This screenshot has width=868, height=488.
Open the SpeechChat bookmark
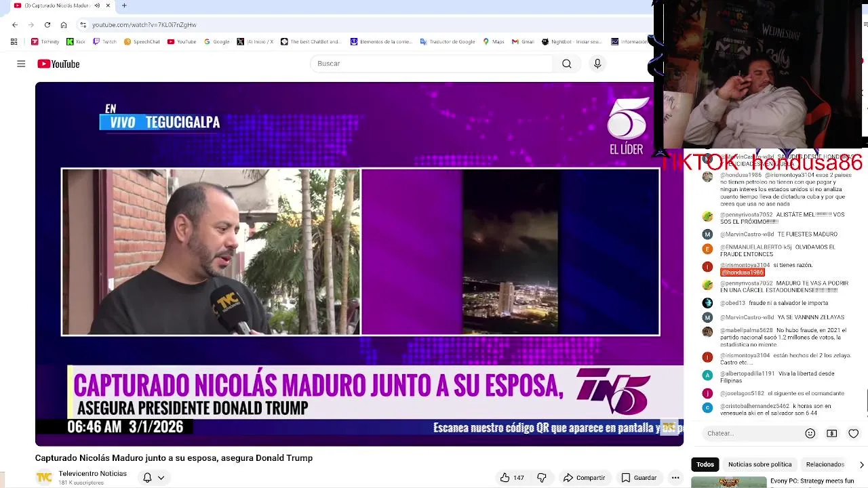(x=142, y=41)
